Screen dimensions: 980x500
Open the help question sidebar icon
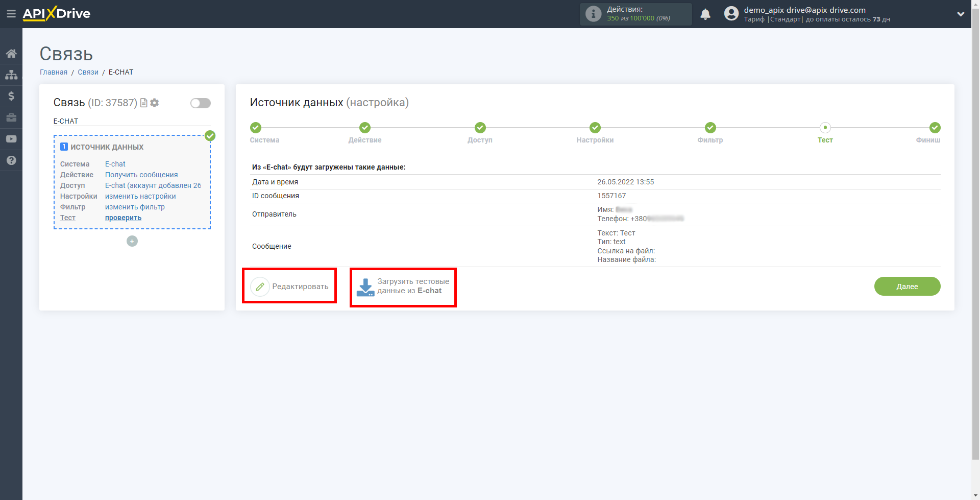[x=11, y=160]
